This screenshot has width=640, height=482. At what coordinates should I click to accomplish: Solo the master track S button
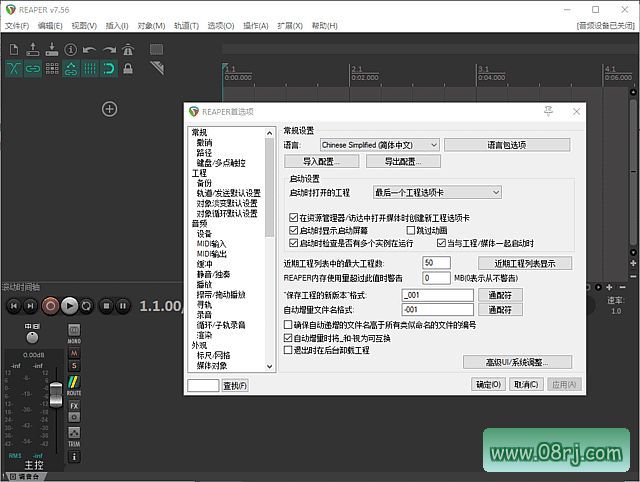[x=74, y=365]
